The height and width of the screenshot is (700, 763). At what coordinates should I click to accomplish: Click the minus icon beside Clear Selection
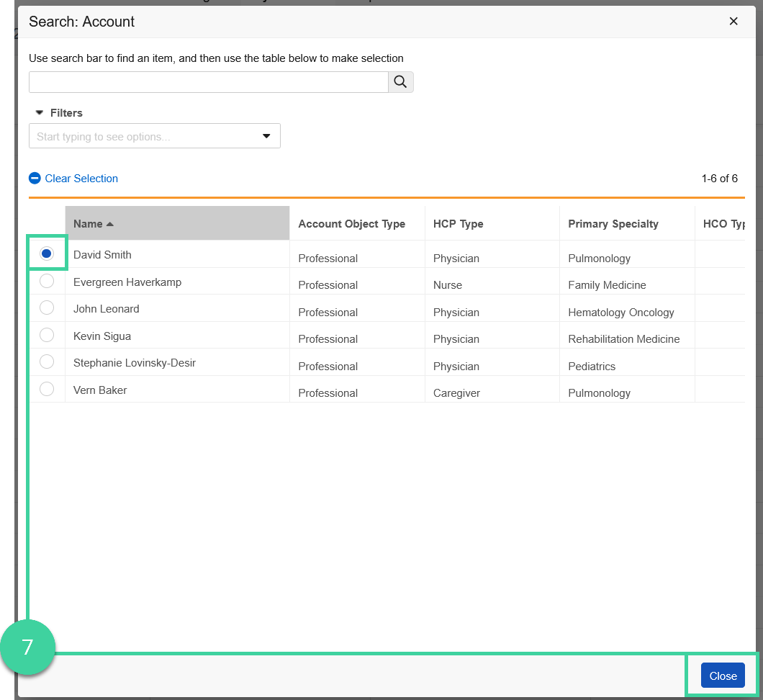point(35,178)
